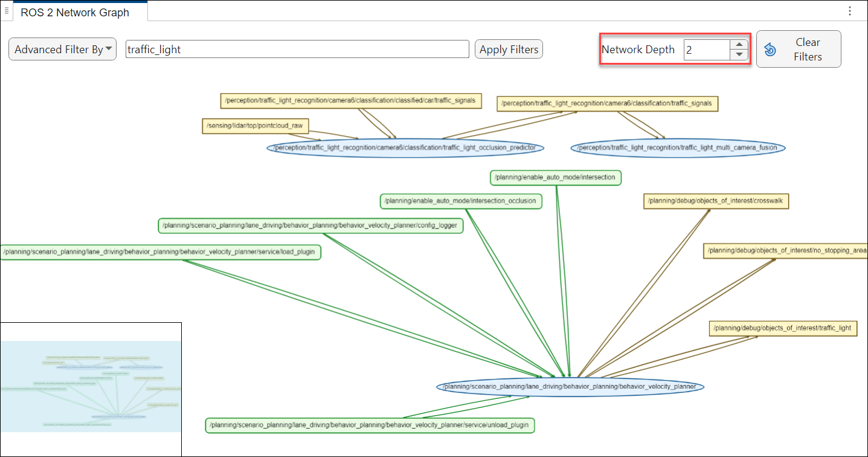868x457 pixels.
Task: Click the Network Depth value field
Action: [706, 50]
